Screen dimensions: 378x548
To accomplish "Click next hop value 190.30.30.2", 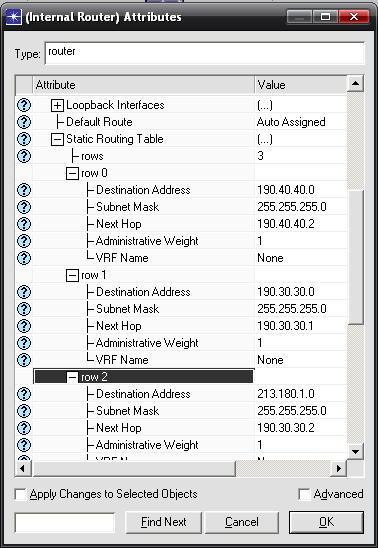I will coord(286,428).
